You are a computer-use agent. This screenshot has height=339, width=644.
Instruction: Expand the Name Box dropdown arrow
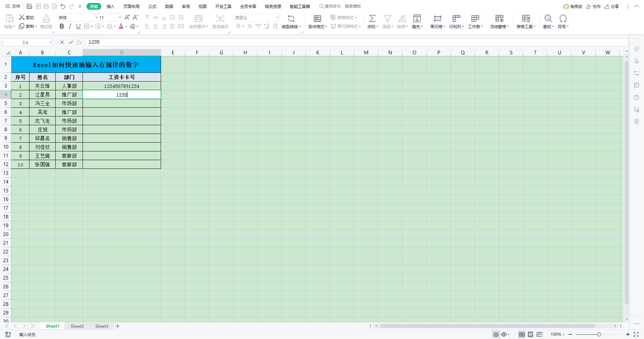click(x=51, y=42)
